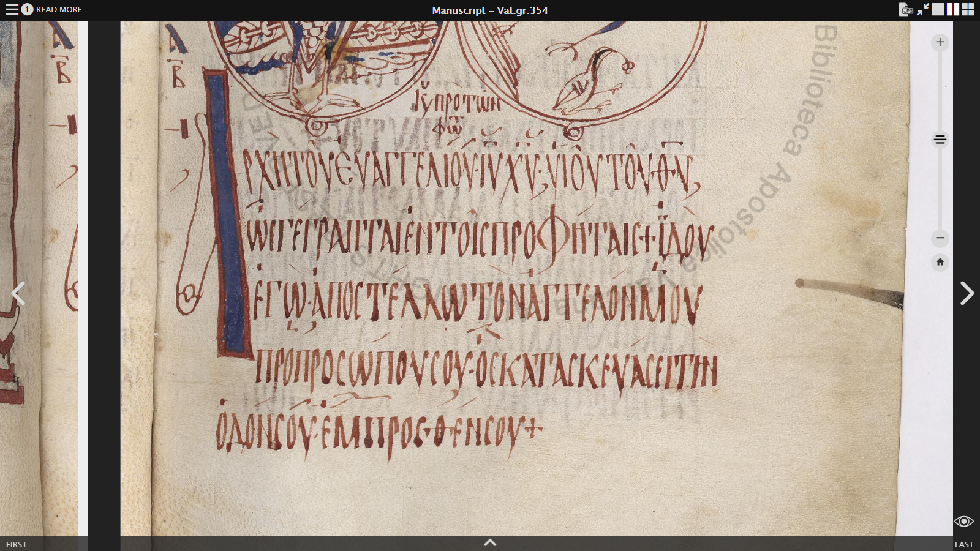
Task: Zoom out with the minus button
Action: coord(940,238)
